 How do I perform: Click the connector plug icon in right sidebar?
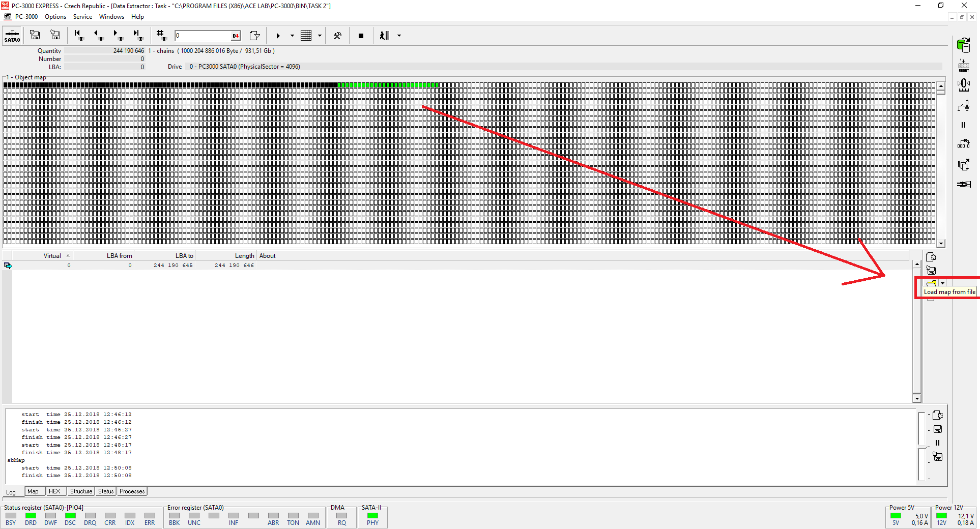(x=964, y=184)
